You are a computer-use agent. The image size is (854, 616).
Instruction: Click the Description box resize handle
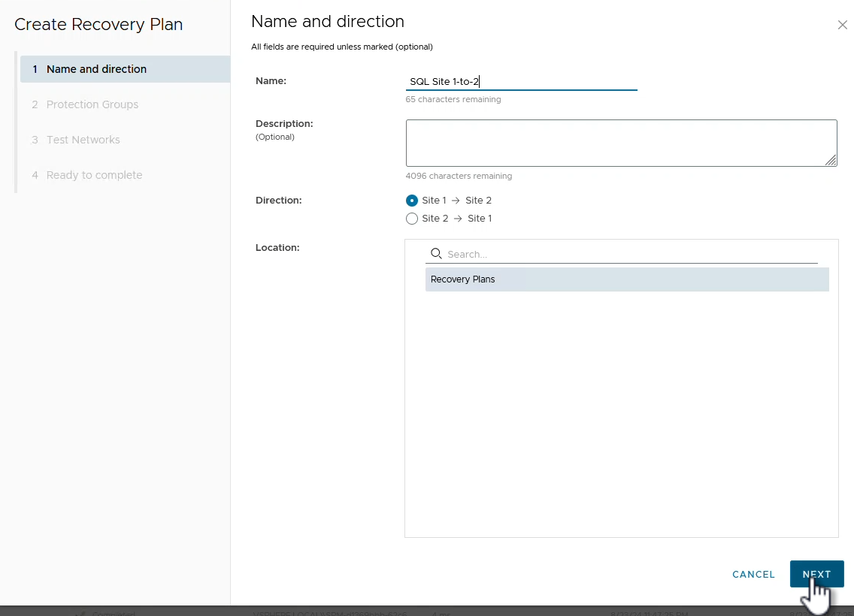[x=830, y=159]
